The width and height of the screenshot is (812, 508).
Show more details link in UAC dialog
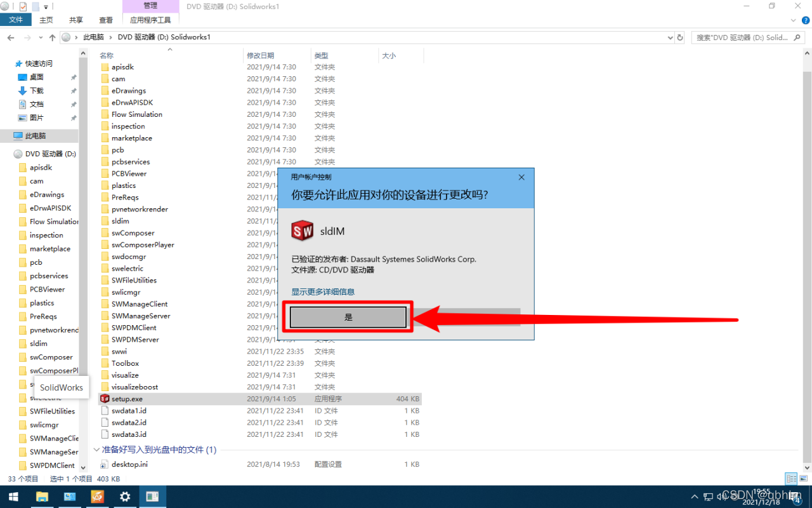click(323, 291)
